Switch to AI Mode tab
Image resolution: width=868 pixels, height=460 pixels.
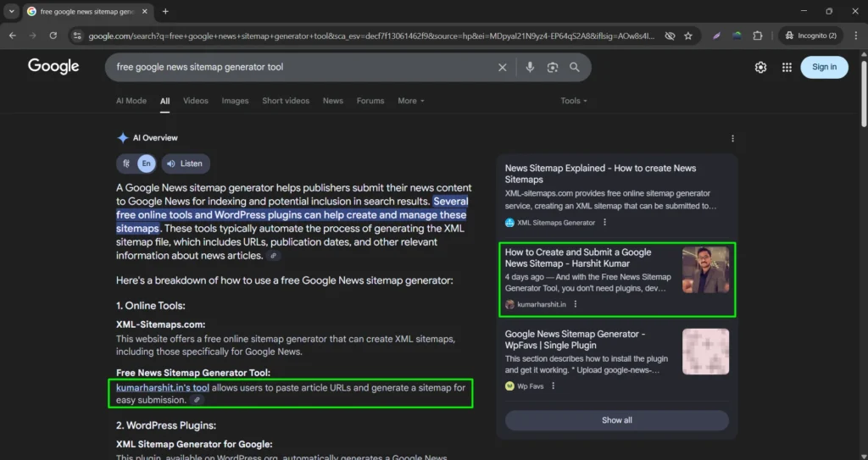click(x=131, y=101)
